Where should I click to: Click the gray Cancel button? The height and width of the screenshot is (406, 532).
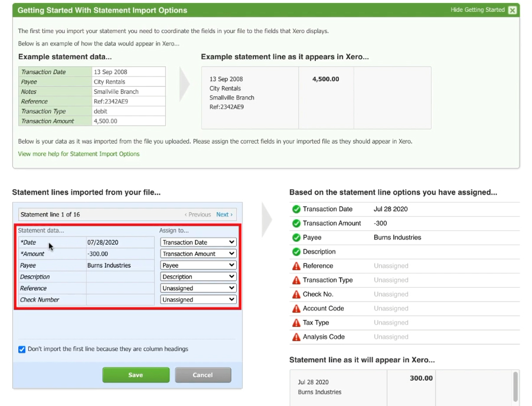203,375
